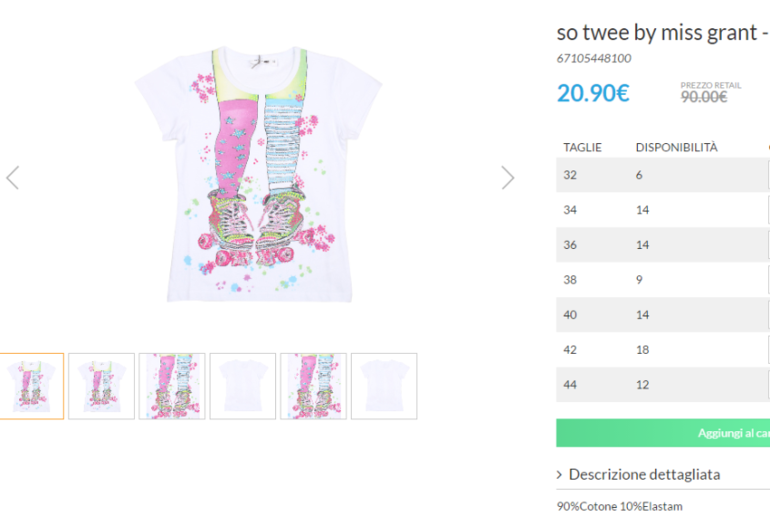
Task: Select the second t-shirt front thumbnail
Action: (x=101, y=386)
